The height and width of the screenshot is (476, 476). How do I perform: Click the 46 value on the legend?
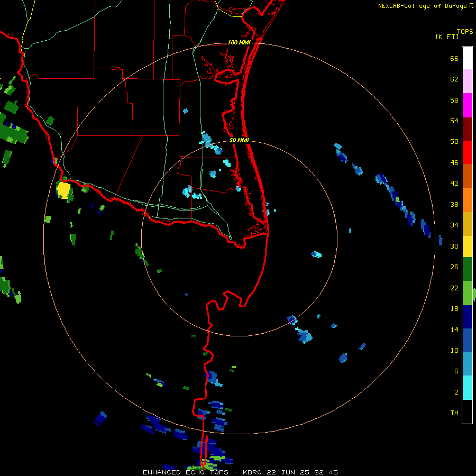pos(454,162)
